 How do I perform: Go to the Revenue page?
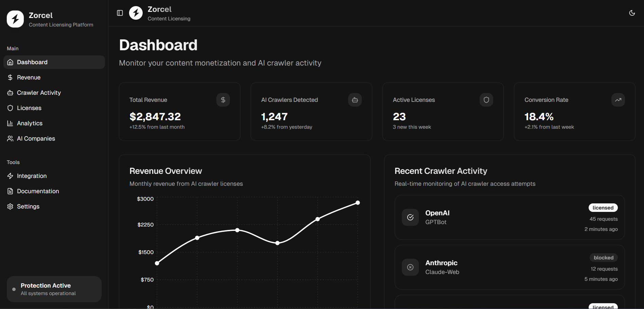(54, 77)
